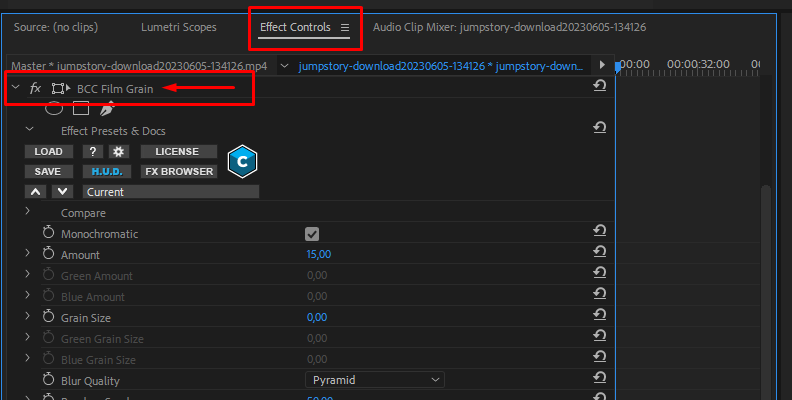
Task: Open the Audio Clip Mixer tab
Action: tap(509, 27)
